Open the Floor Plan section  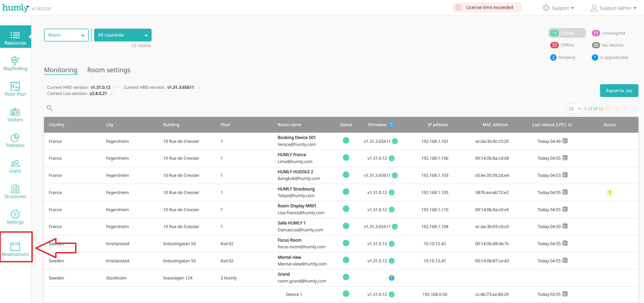click(15, 89)
